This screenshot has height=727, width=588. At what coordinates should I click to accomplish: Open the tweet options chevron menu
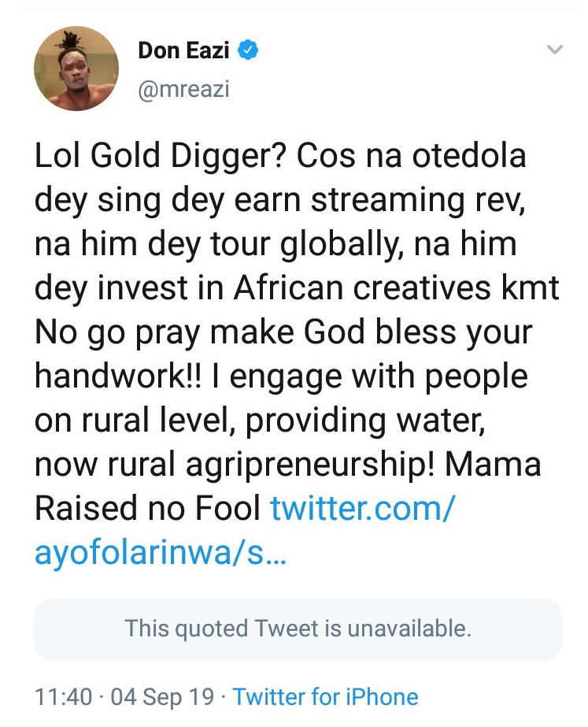coord(555,50)
